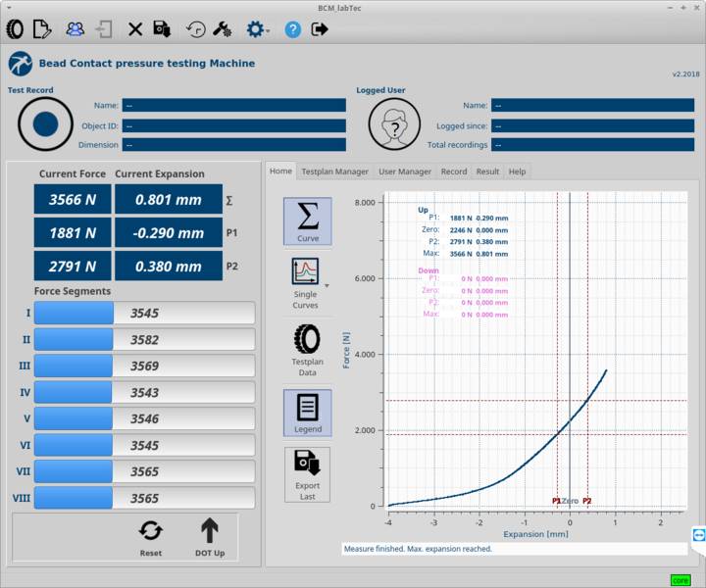Viewport: 706px width, 588px height.
Task: Open the User Manager tab
Action: point(405,171)
